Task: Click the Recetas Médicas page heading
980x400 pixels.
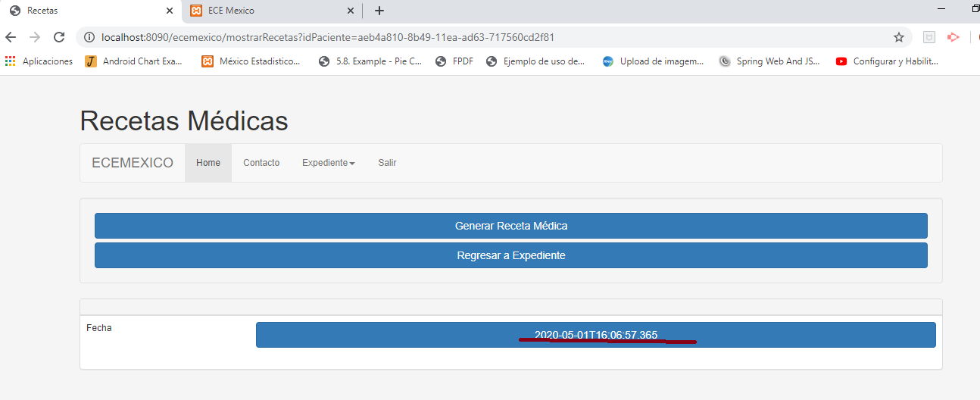Action: click(184, 121)
